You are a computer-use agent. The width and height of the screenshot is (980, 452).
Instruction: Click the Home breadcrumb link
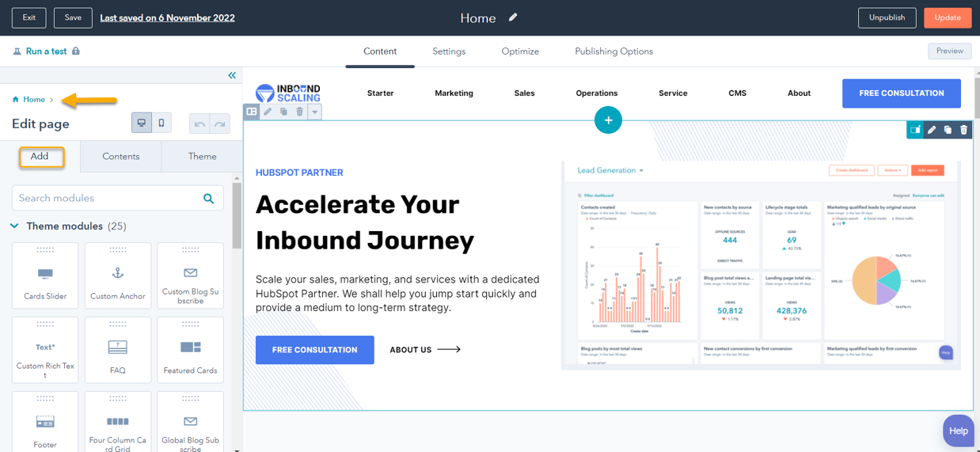click(x=34, y=100)
